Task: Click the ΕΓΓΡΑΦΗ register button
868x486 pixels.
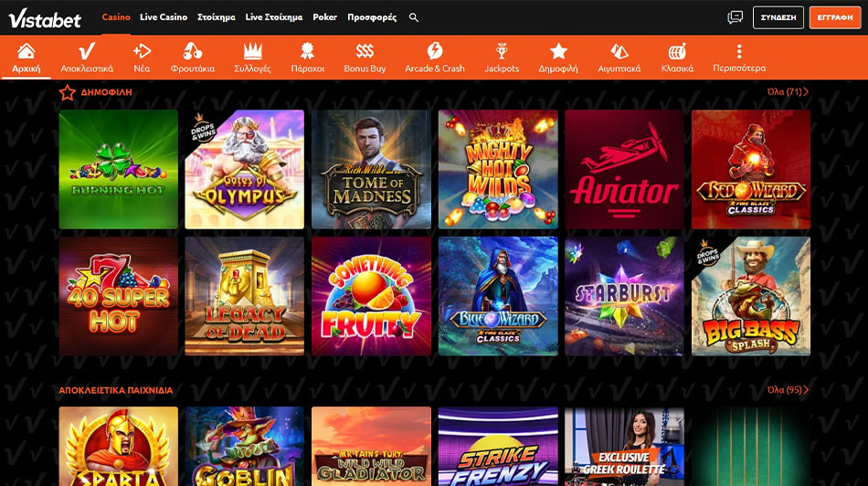Action: pyautogui.click(x=835, y=17)
